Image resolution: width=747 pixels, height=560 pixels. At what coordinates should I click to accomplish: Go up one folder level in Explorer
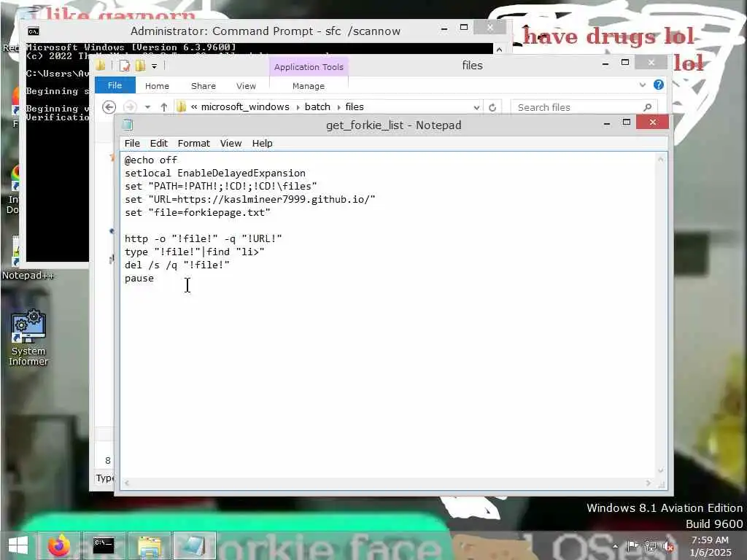tap(164, 107)
